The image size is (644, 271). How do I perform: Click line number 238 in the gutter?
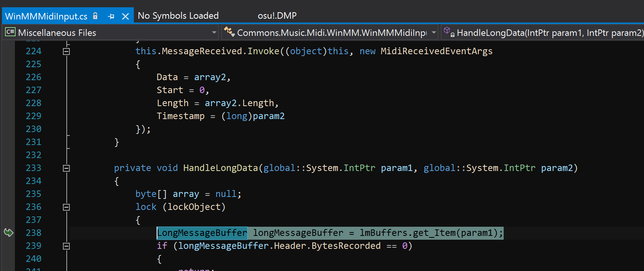coord(34,233)
